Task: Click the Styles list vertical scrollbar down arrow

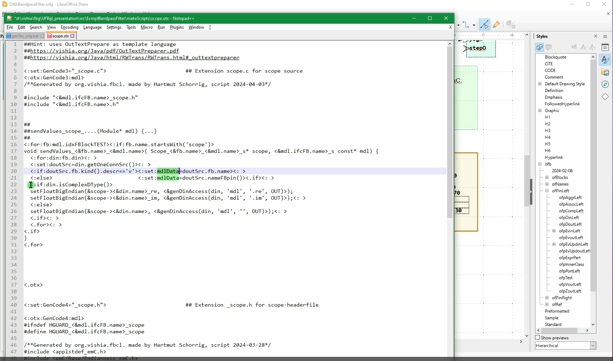Action: point(593,325)
